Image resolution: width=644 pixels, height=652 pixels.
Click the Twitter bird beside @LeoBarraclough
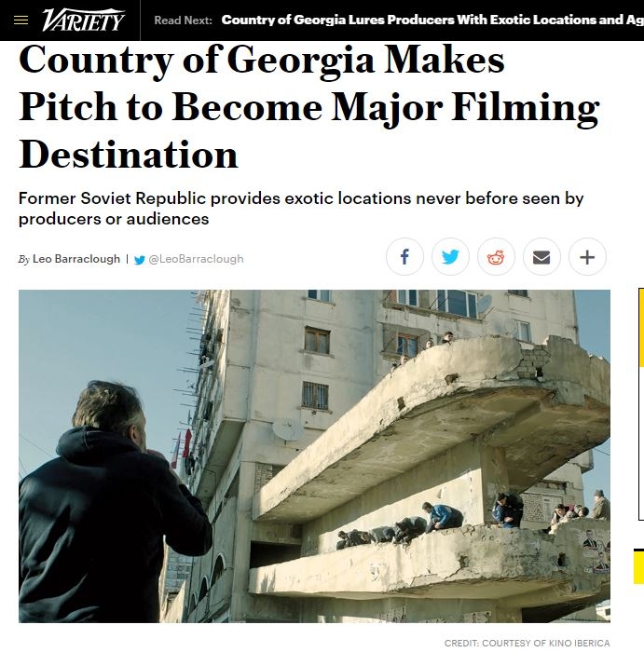click(140, 260)
